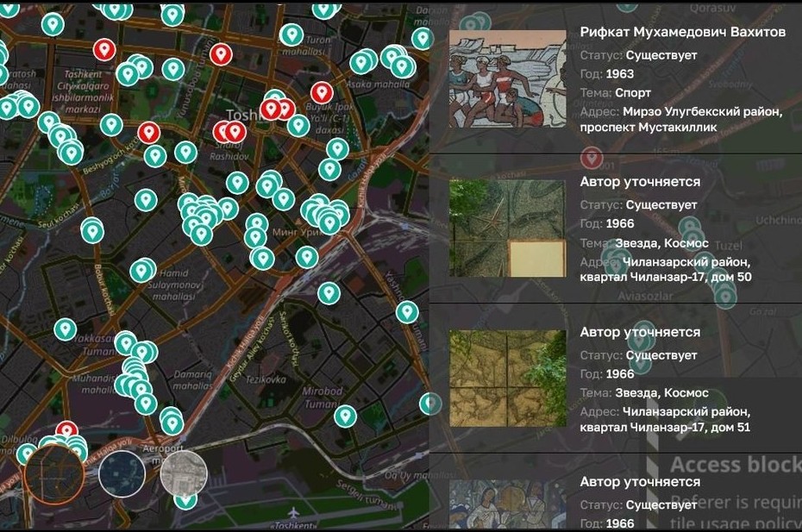Click the teal marker near Hamid Sulaymonov mahallasi

141,271
